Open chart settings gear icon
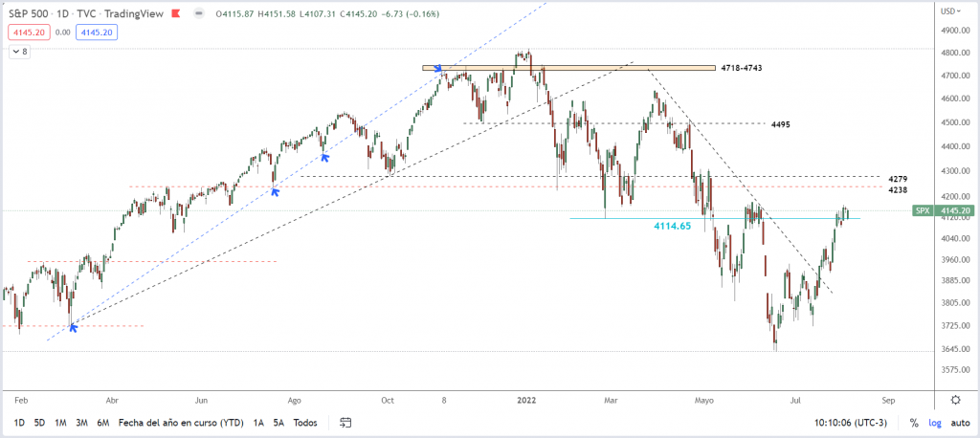This screenshot has height=438, width=980. tap(956, 400)
